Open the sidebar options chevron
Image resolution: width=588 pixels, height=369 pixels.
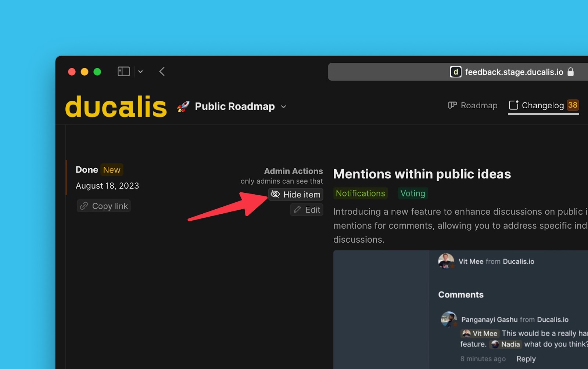(140, 72)
